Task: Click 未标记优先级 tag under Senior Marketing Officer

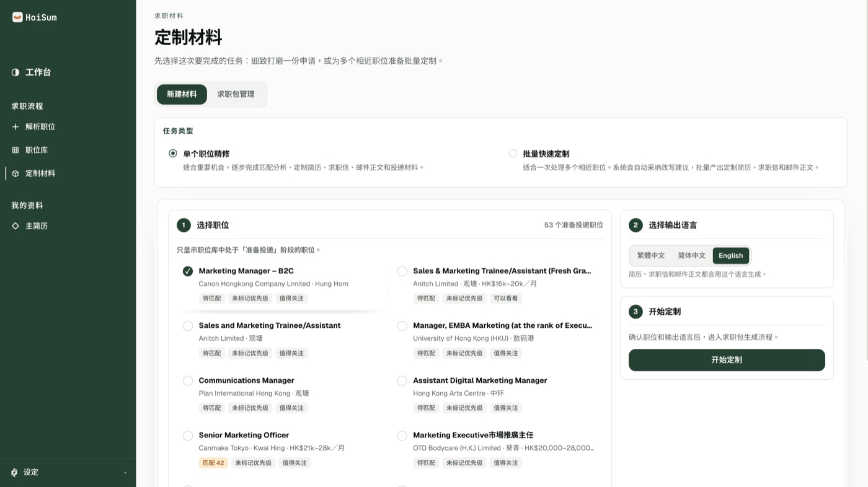Action: [253, 463]
